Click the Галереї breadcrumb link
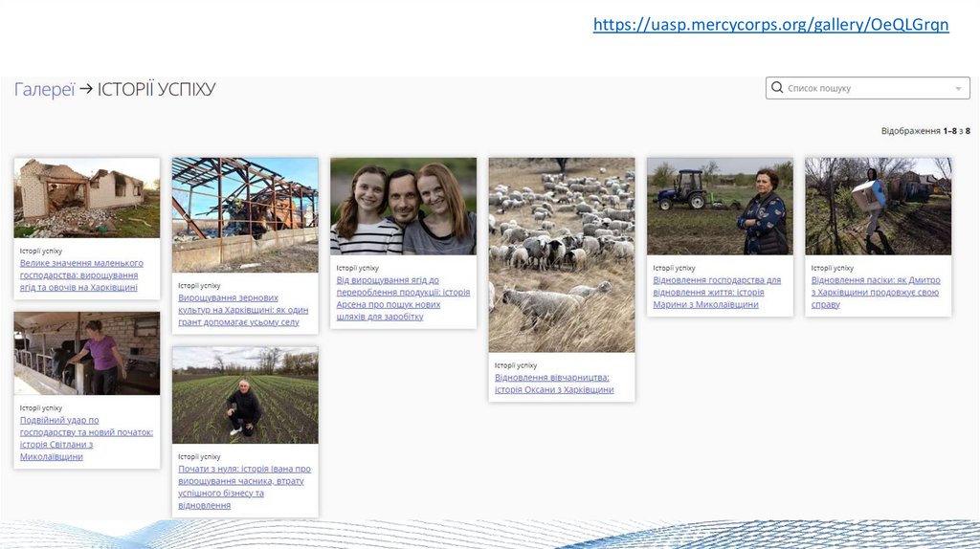Viewport: 980px width, 549px height. [44, 89]
